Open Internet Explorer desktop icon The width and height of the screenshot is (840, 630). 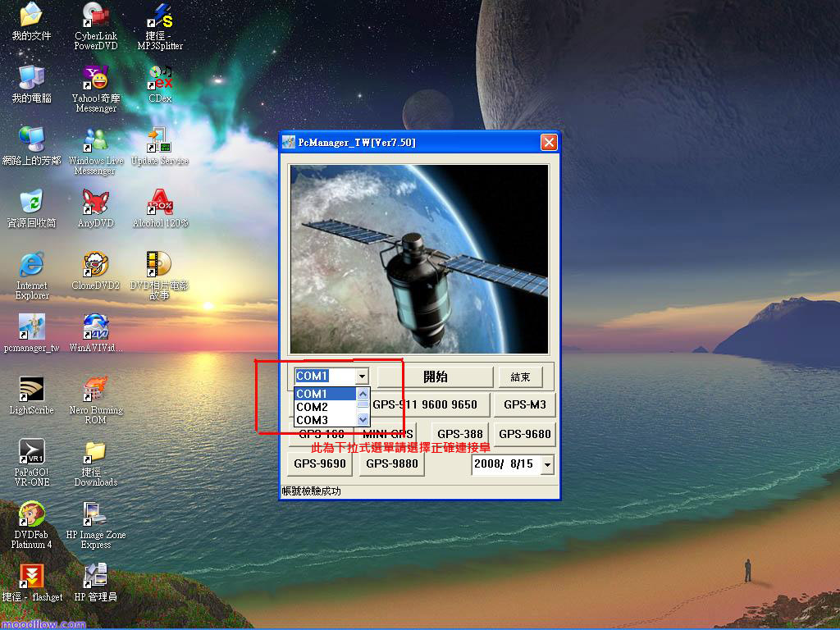pyautogui.click(x=31, y=265)
